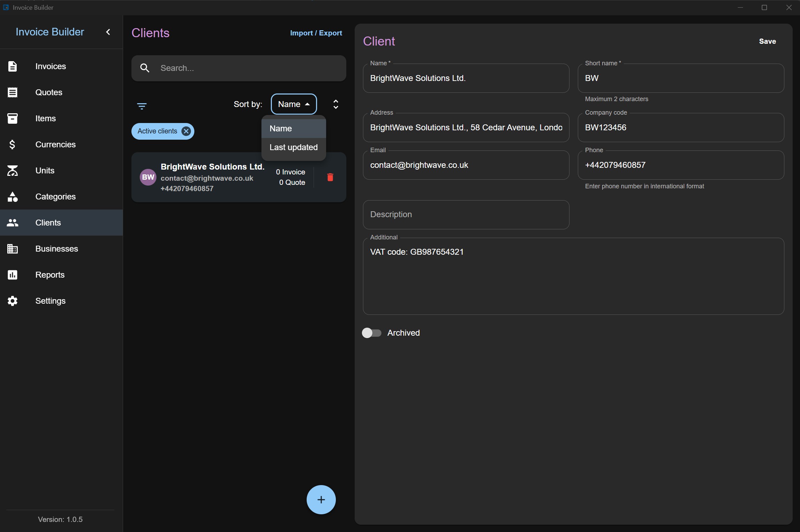
Task: Delete BrightWave Solutions client with trash icon
Action: coord(330,177)
